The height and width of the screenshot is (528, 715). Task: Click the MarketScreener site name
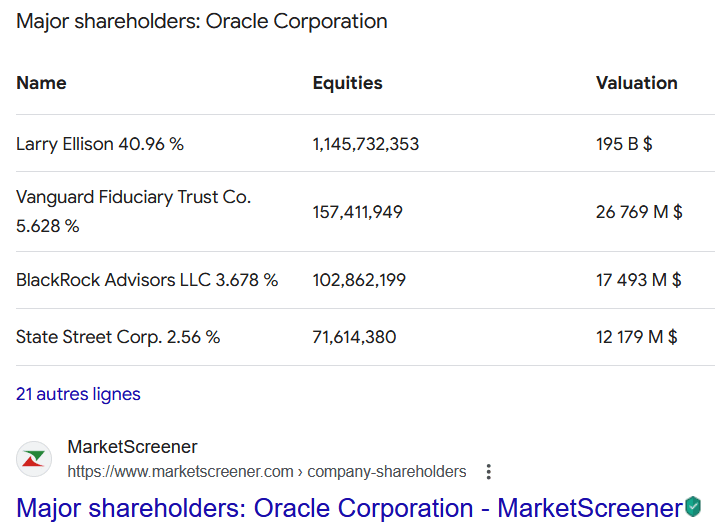point(132,447)
